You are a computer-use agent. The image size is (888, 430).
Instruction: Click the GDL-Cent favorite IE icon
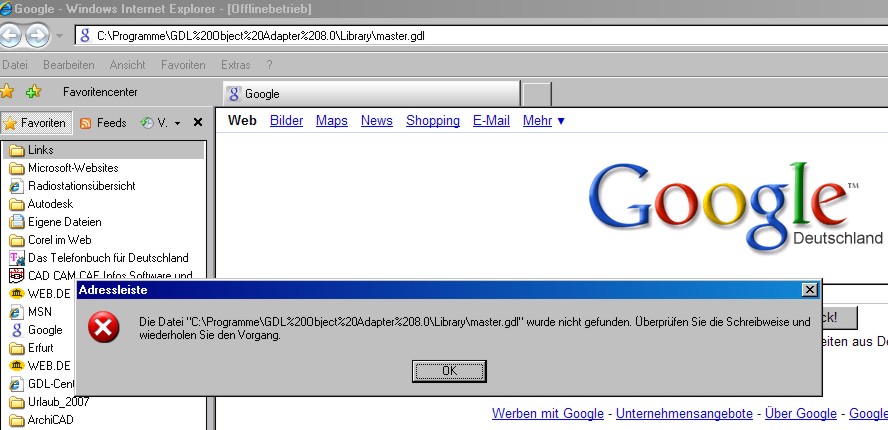coord(17,384)
